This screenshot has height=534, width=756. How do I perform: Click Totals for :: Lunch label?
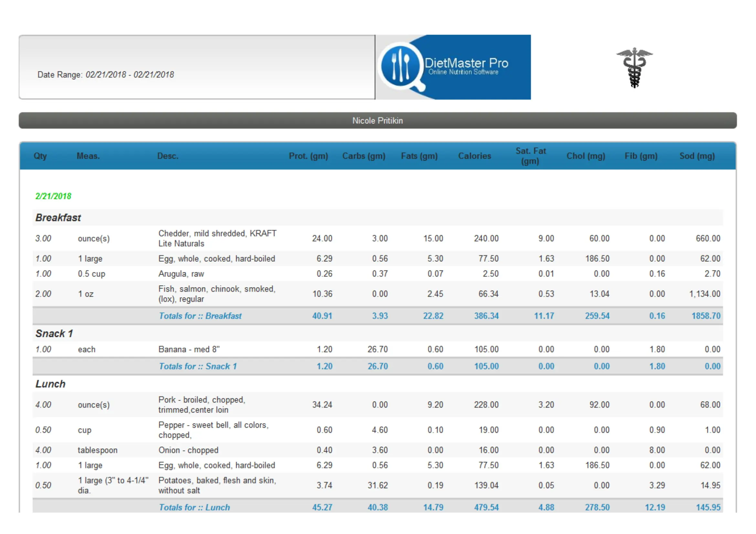(x=194, y=508)
